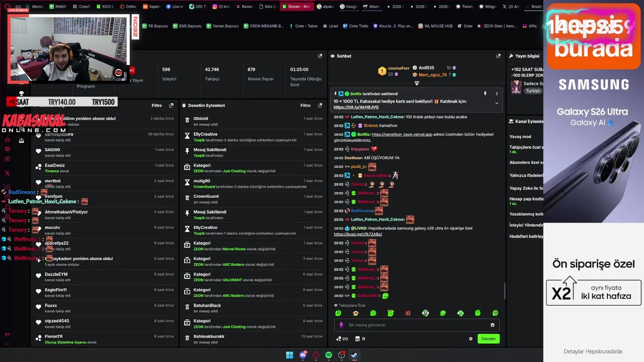
Task: Click Mert_oguz_74 in chat leaderboard
Action: pyautogui.click(x=432, y=75)
